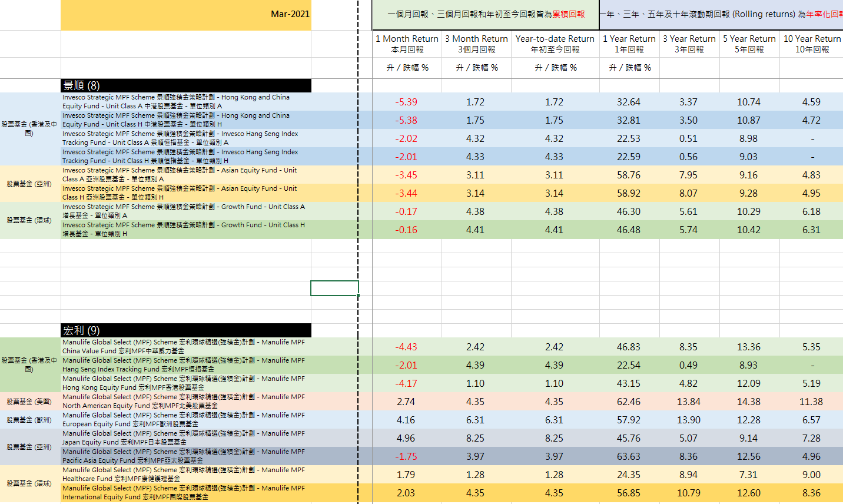Select Manulife MPF Japan Equity Fund name cell
The height and width of the screenshot is (504, 843).
[186, 438]
